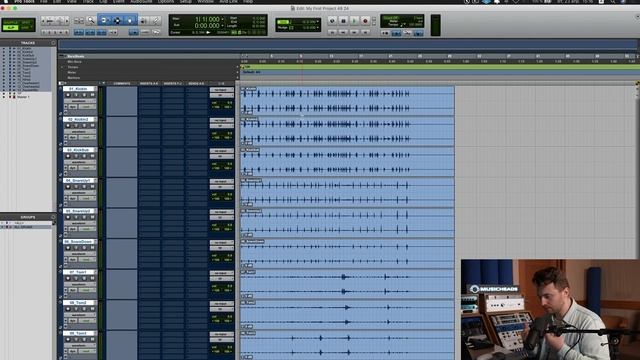The image size is (640, 360).
Task: Select the Trim tool
Action: tap(104, 20)
